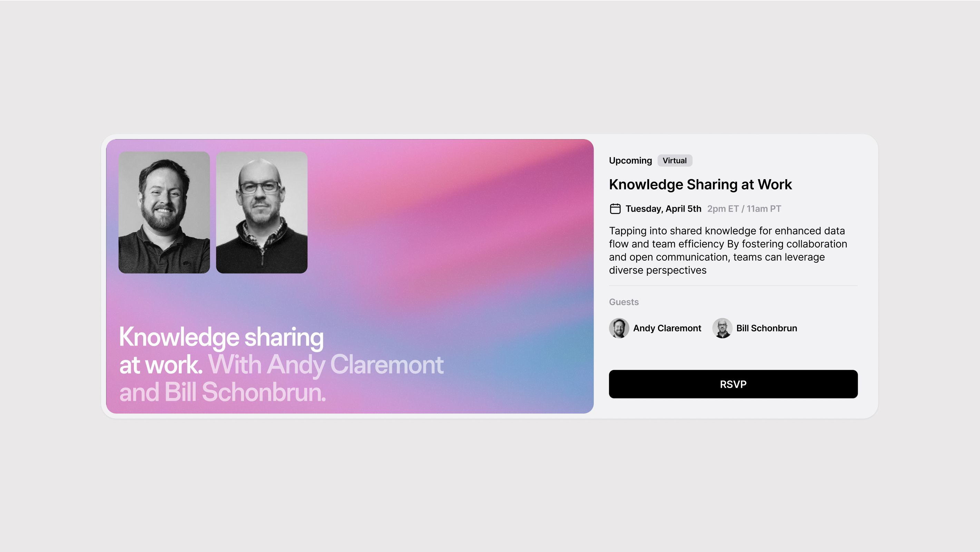
Task: Click the RSVP button
Action: click(733, 384)
